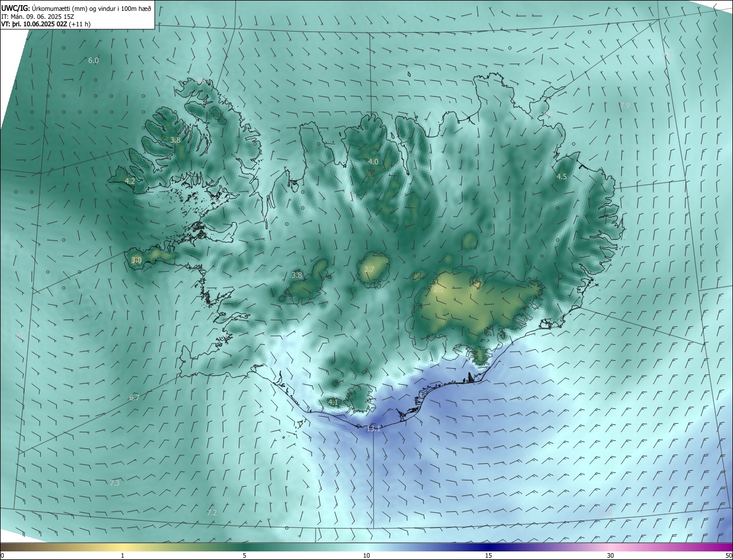Click the 7.2 value label over the ocean
The height and width of the screenshot is (560, 733).
click(x=212, y=513)
